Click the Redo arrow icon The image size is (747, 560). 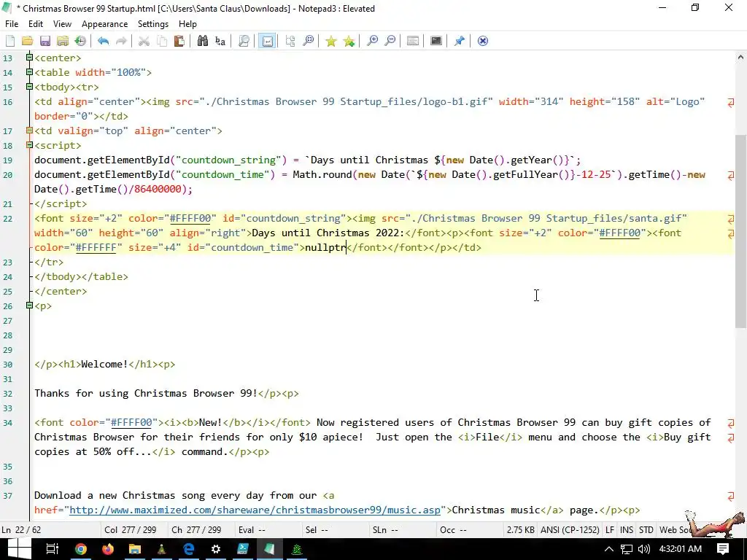[x=122, y=41]
